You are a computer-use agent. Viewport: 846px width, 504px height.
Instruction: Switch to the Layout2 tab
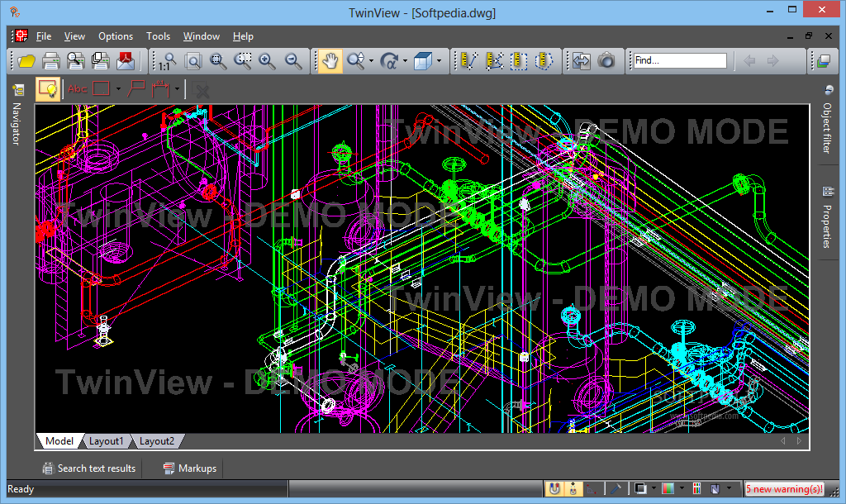157,441
